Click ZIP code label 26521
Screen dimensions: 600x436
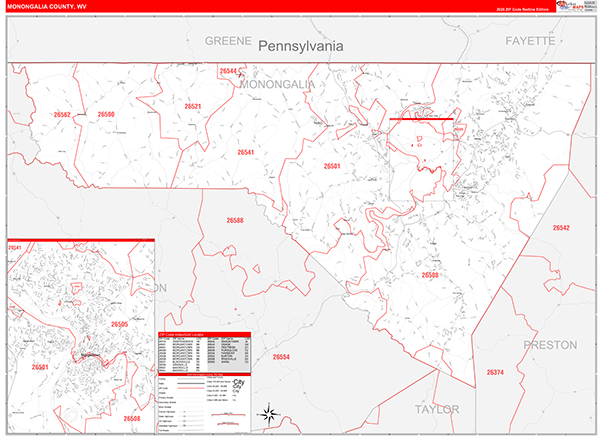tap(193, 106)
